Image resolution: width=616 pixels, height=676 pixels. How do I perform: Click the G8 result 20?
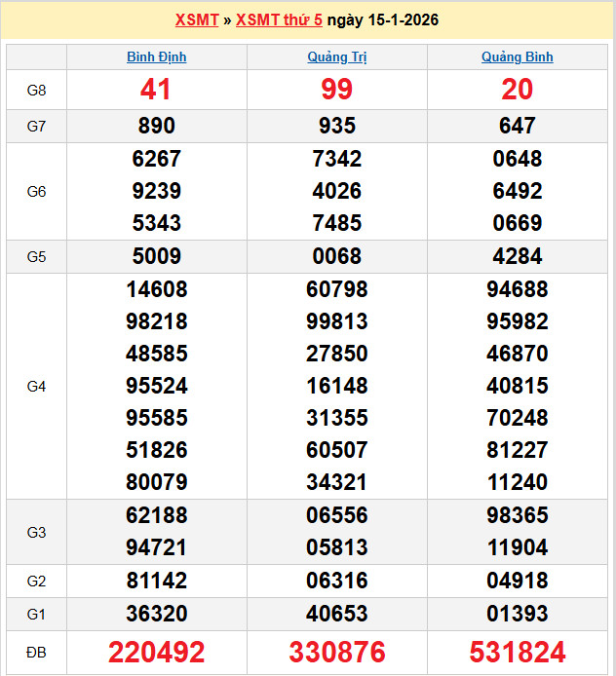point(517,90)
